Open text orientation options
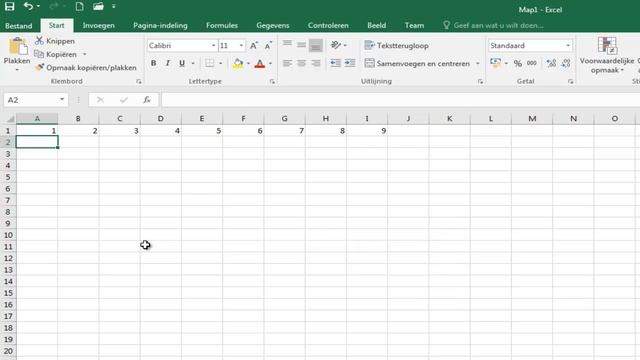 coord(338,45)
